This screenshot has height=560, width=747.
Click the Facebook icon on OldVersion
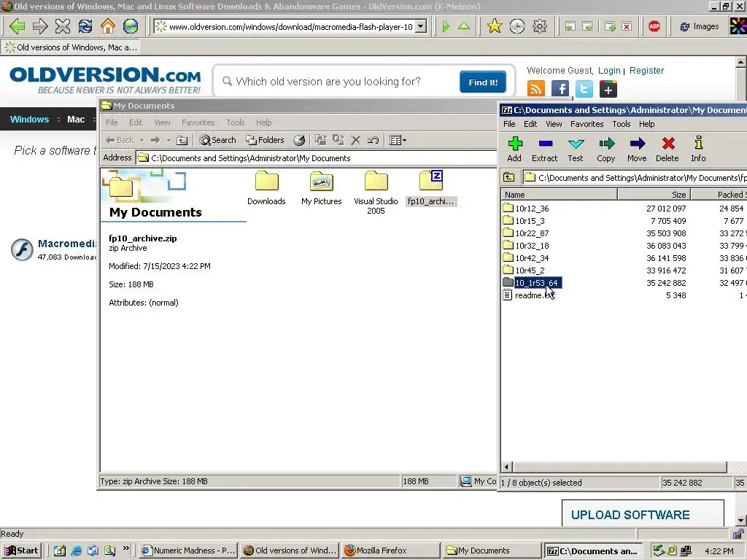pos(560,89)
